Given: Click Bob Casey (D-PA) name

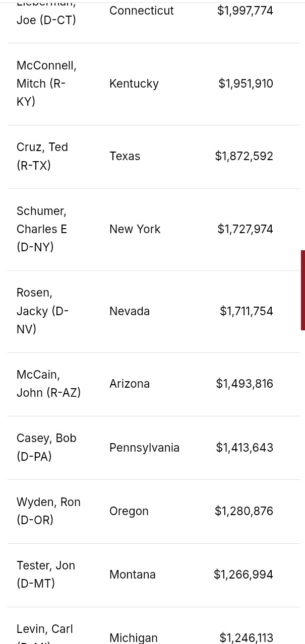Looking at the screenshot, I should [46, 447].
